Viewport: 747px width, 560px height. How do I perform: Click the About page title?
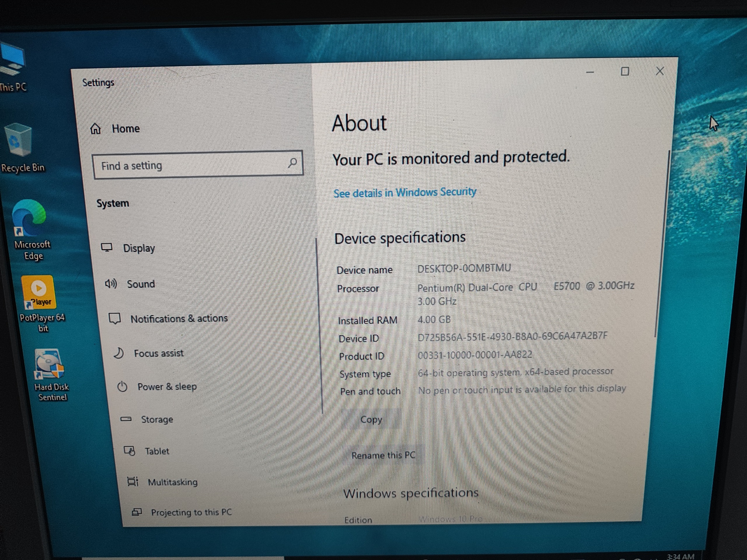click(x=359, y=123)
